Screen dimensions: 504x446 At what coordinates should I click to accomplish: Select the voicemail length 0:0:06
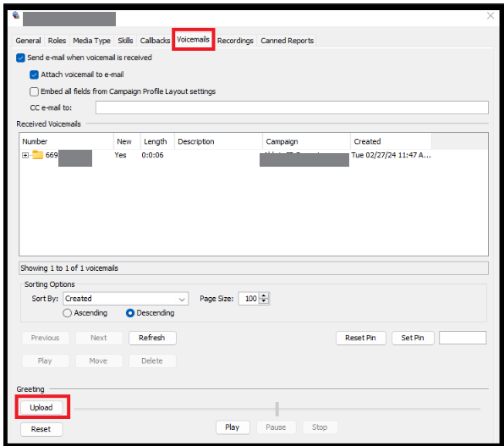click(x=153, y=155)
